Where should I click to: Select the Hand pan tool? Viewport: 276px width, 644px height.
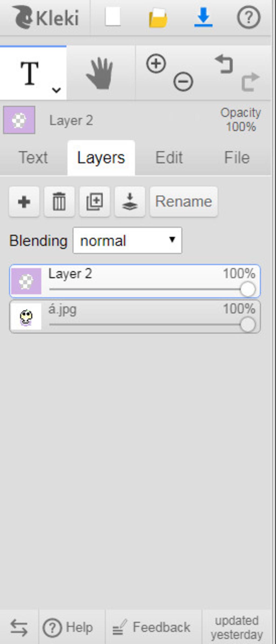pos(100,73)
